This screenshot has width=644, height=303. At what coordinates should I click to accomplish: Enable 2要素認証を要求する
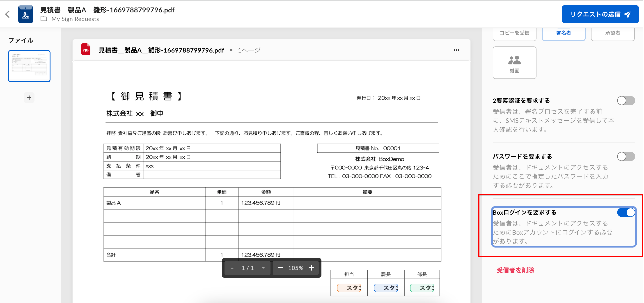[626, 101]
